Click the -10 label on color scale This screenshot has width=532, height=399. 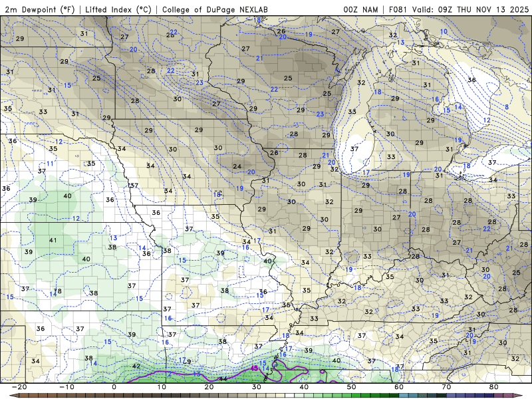click(x=66, y=387)
